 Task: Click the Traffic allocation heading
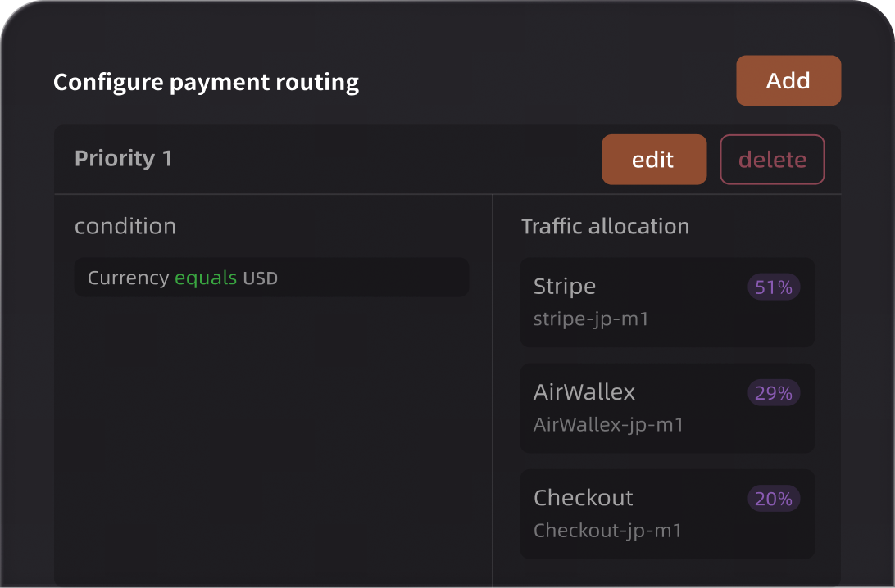(605, 226)
